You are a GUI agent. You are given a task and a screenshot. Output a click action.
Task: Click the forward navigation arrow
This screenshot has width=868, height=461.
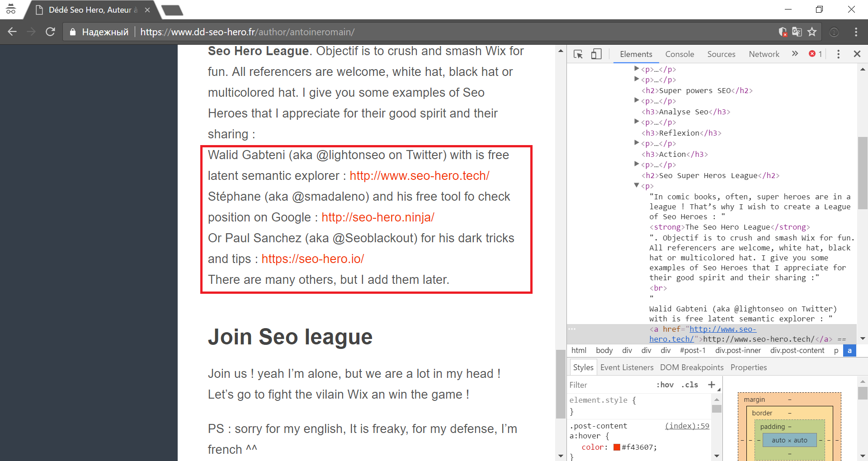point(31,32)
